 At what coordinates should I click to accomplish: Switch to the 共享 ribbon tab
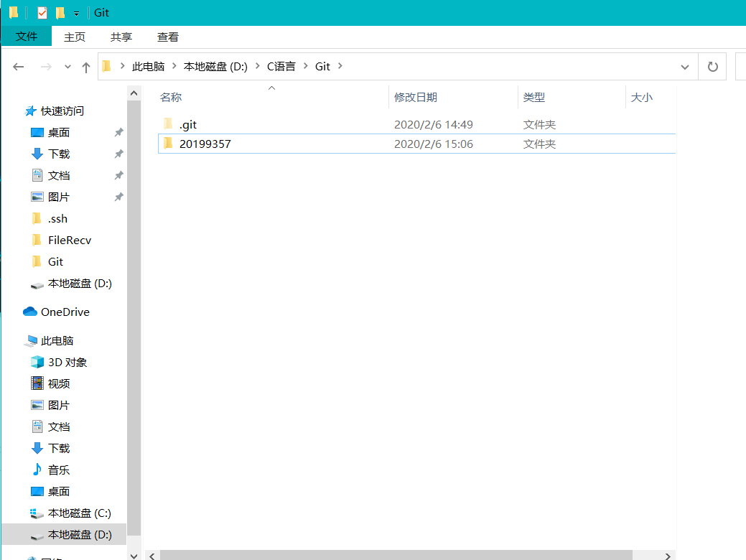[x=121, y=37]
